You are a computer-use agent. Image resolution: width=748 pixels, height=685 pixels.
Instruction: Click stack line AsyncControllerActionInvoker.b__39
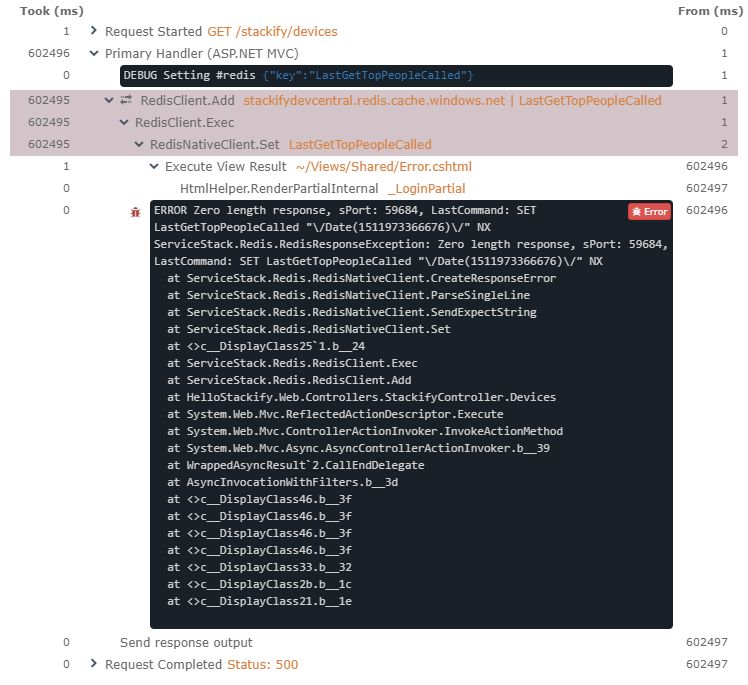click(358, 448)
